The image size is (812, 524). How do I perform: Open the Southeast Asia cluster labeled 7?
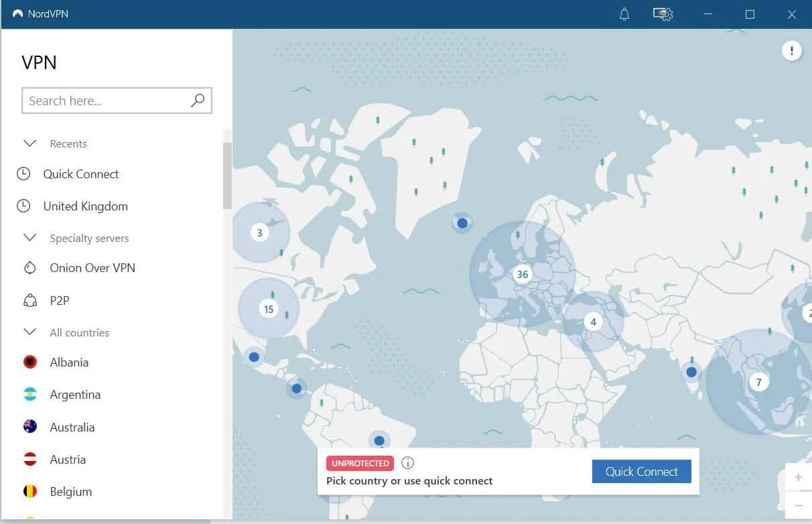[758, 383]
